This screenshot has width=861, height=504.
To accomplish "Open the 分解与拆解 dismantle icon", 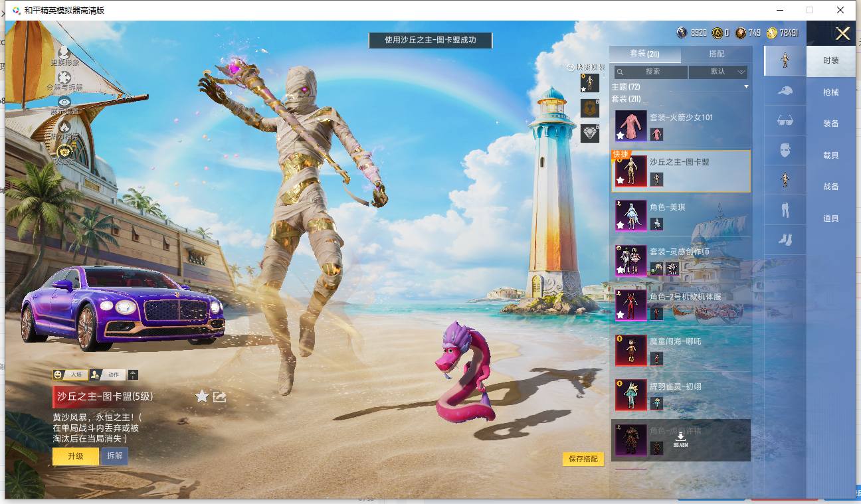I will 64,77.
